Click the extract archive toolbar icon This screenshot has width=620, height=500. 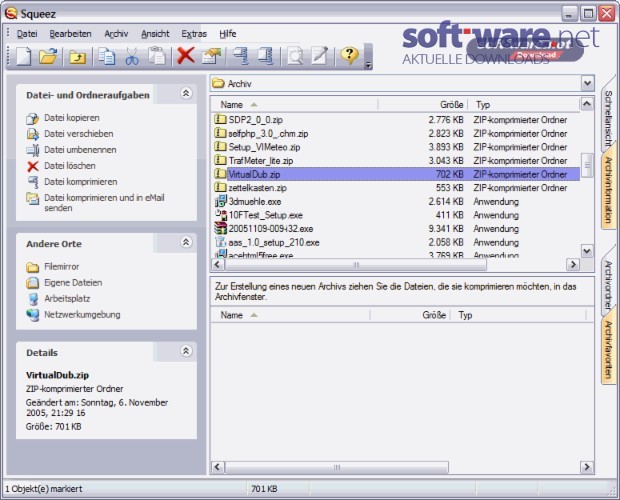266,56
